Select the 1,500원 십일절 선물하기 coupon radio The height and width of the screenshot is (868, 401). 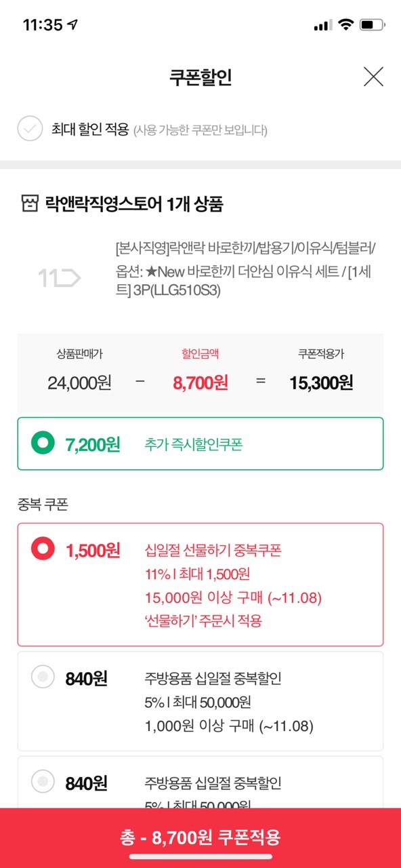click(43, 549)
